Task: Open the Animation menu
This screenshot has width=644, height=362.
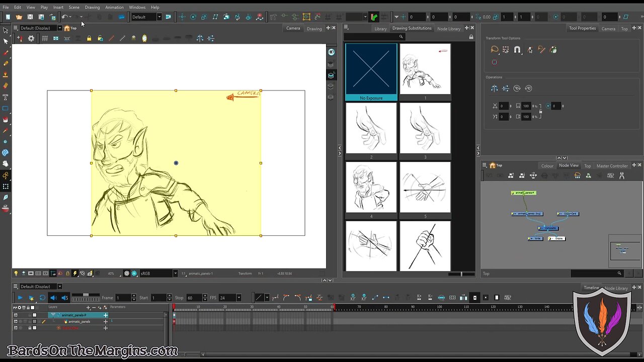Action: [x=114, y=8]
